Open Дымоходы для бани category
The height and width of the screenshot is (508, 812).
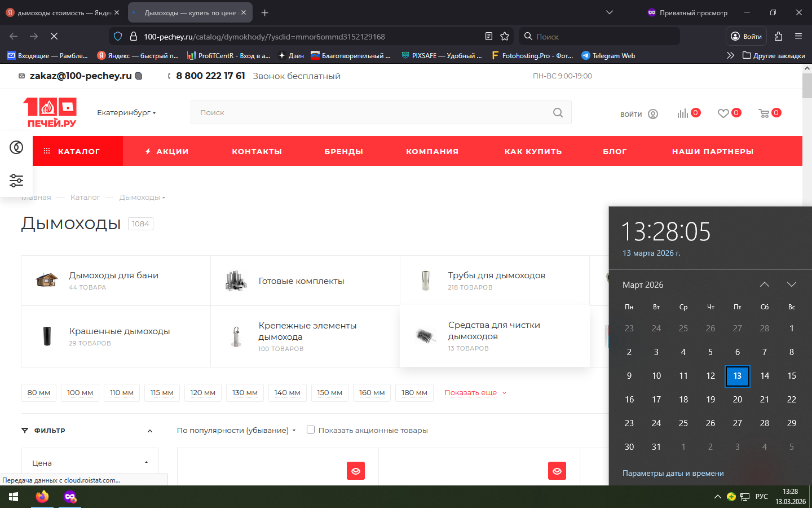coord(116,281)
